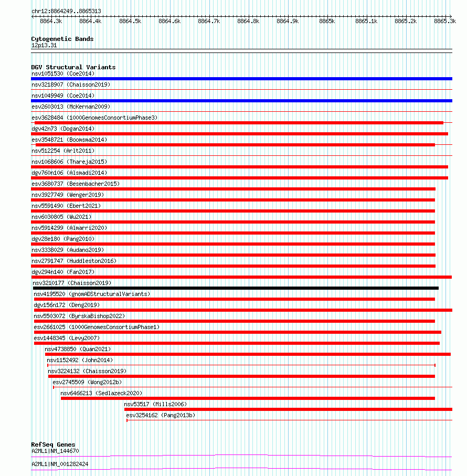Click the 8864.5k ruler tick label

point(130,21)
